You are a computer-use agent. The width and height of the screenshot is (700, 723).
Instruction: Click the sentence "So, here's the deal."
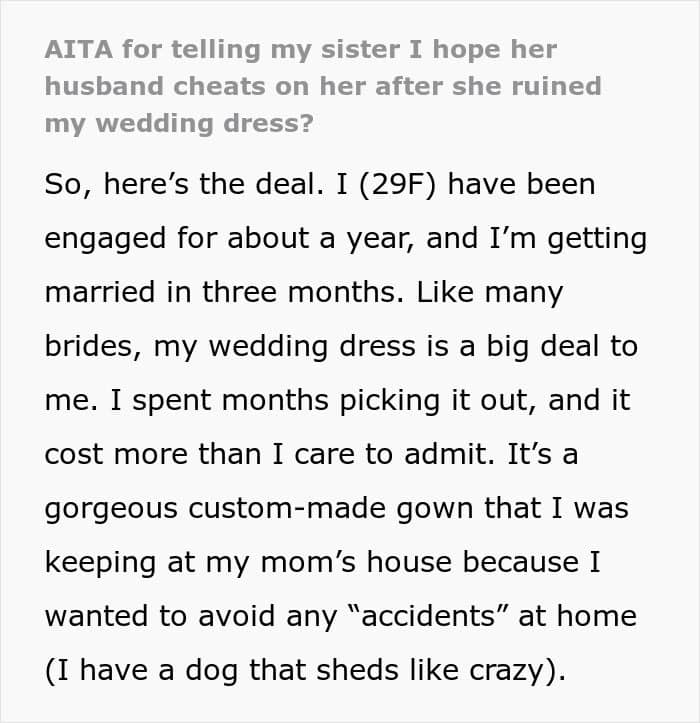184,184
